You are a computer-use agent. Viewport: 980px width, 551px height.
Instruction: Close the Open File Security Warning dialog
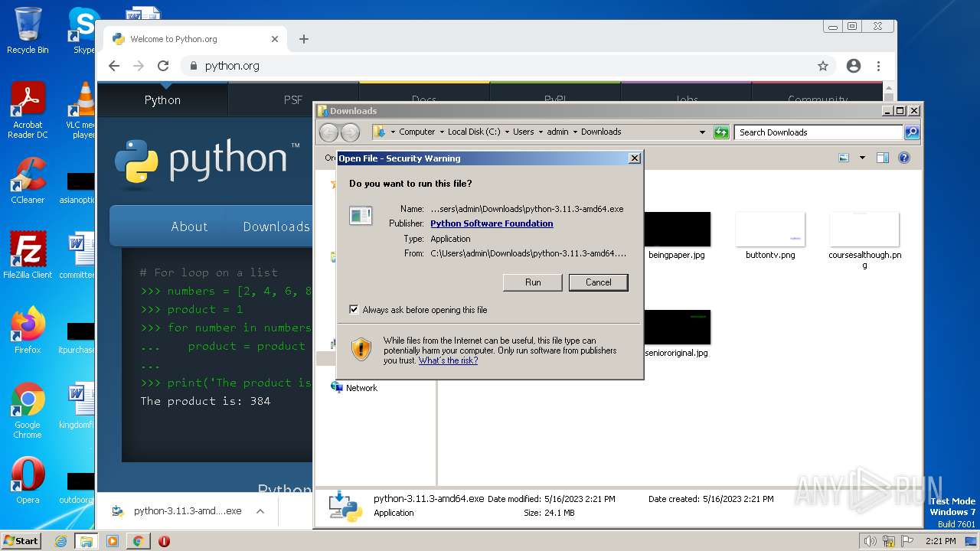coord(634,158)
